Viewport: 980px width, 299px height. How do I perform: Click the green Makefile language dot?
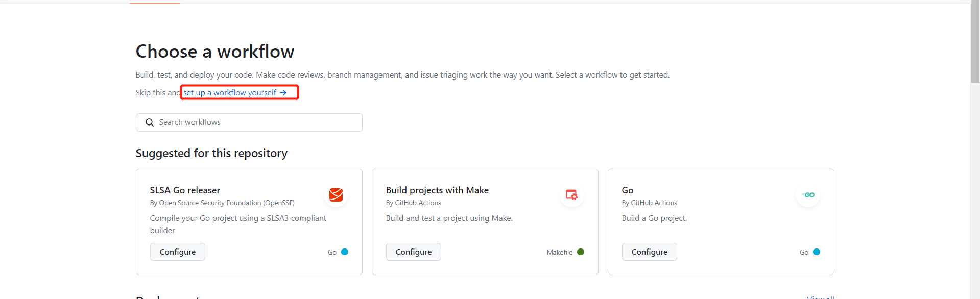pyautogui.click(x=581, y=252)
